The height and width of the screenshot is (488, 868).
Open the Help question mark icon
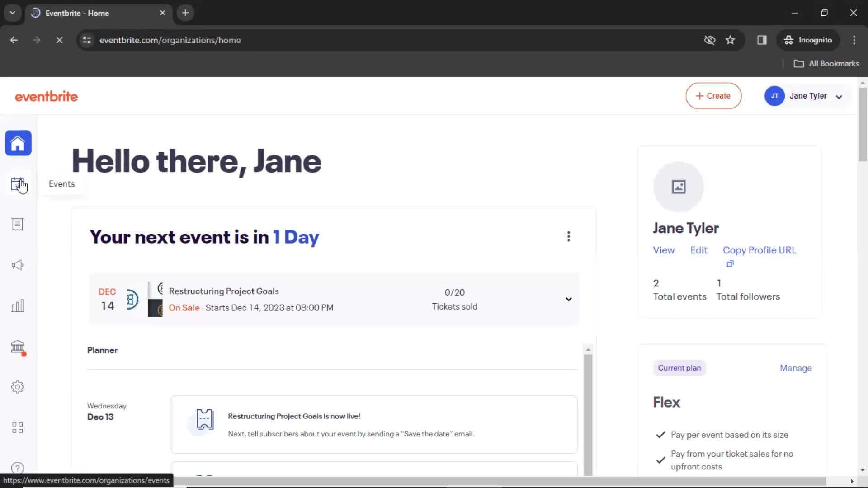click(x=18, y=468)
